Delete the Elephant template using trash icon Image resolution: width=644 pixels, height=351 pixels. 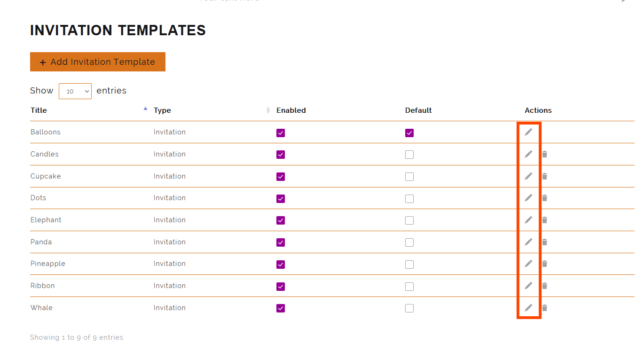[x=544, y=220]
